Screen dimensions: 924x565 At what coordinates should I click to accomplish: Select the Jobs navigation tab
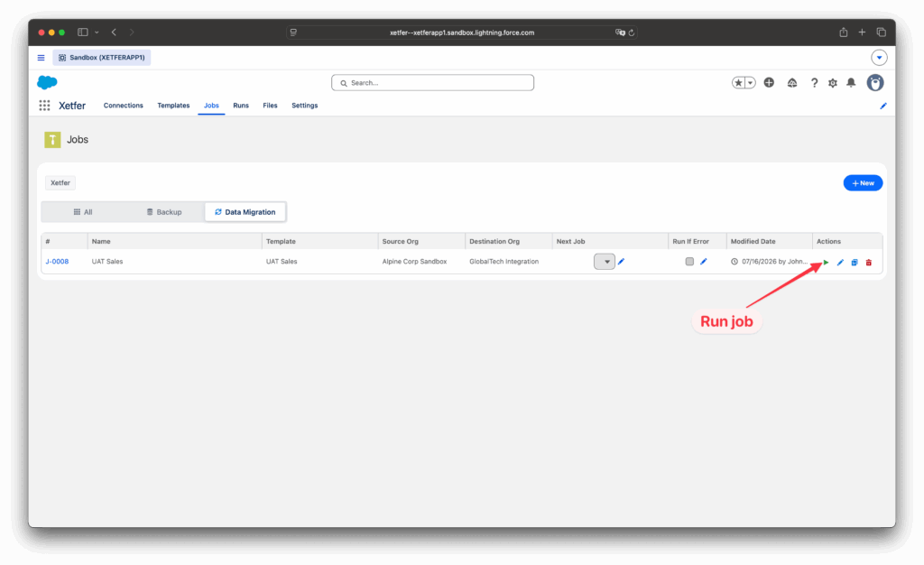(x=211, y=106)
